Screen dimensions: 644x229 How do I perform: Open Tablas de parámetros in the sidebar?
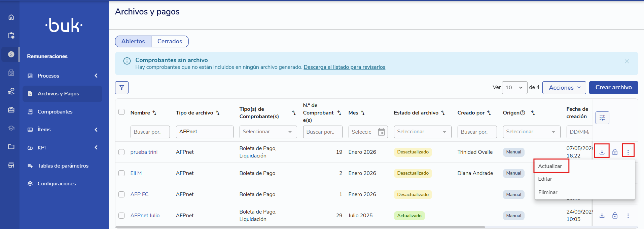63,166
